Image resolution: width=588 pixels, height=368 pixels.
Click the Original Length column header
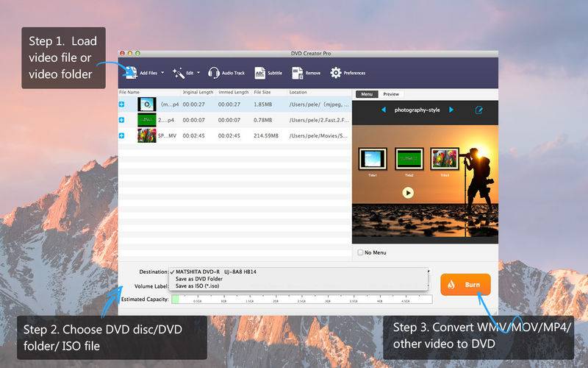198,92
